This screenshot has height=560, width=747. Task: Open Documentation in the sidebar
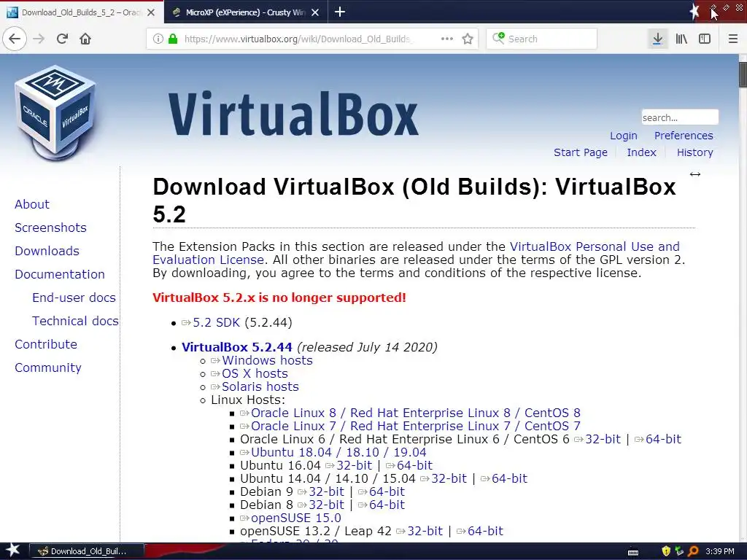point(60,274)
